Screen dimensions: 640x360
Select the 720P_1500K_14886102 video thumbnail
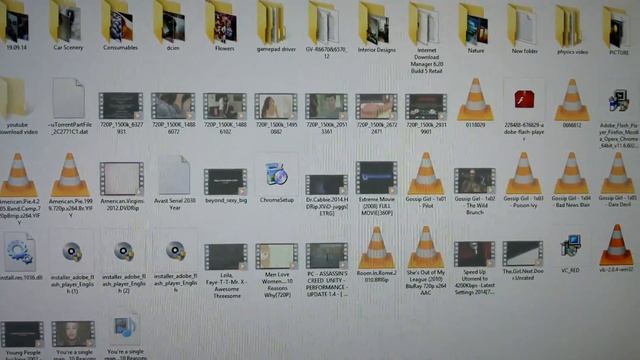click(225, 106)
